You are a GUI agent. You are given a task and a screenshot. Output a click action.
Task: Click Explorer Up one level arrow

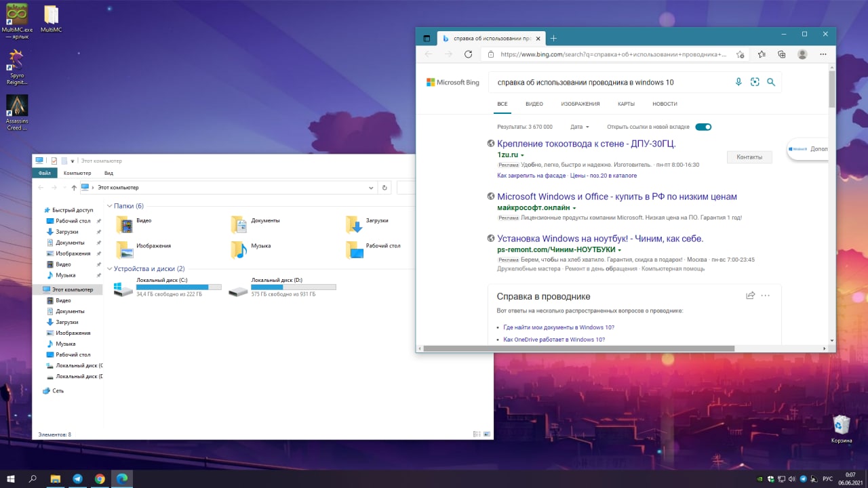click(74, 188)
